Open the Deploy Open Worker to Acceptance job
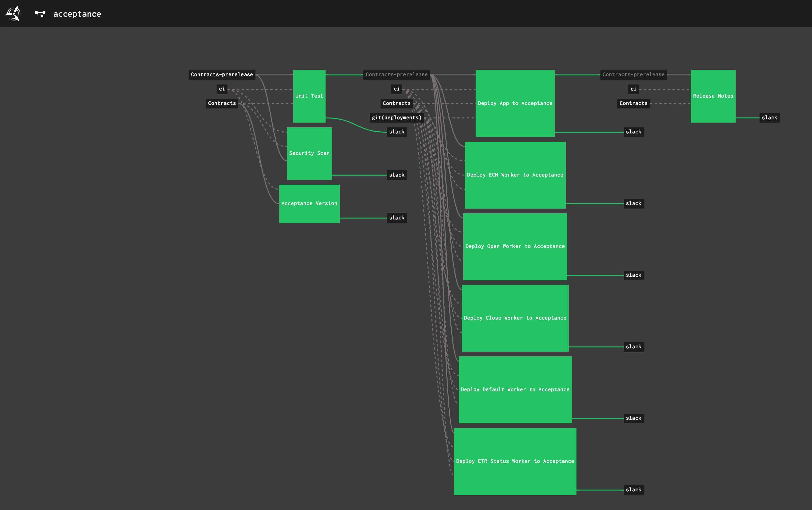Screen dimensions: 812x510 pyautogui.click(x=515, y=246)
